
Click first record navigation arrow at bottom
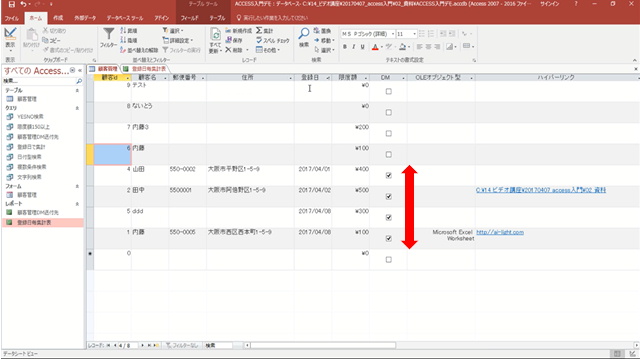point(109,345)
